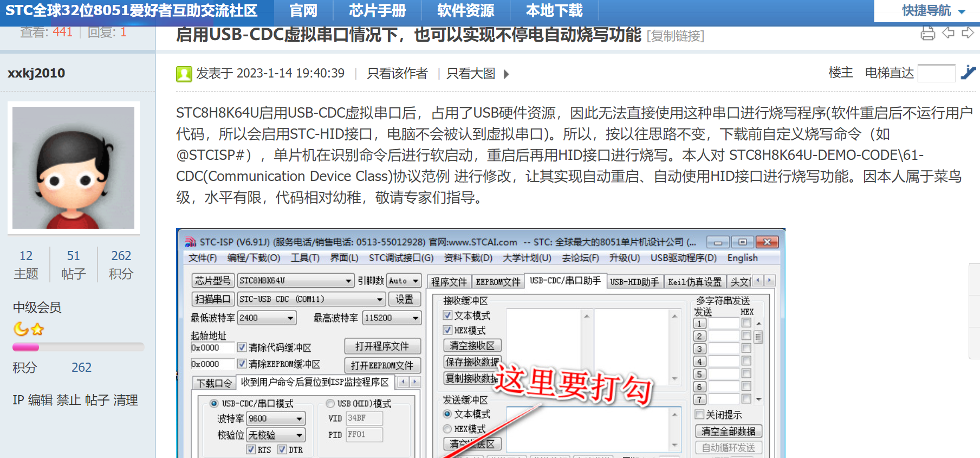The image size is (980, 458).
Task: Open the xxkj2010 avatar image
Action: [74, 167]
